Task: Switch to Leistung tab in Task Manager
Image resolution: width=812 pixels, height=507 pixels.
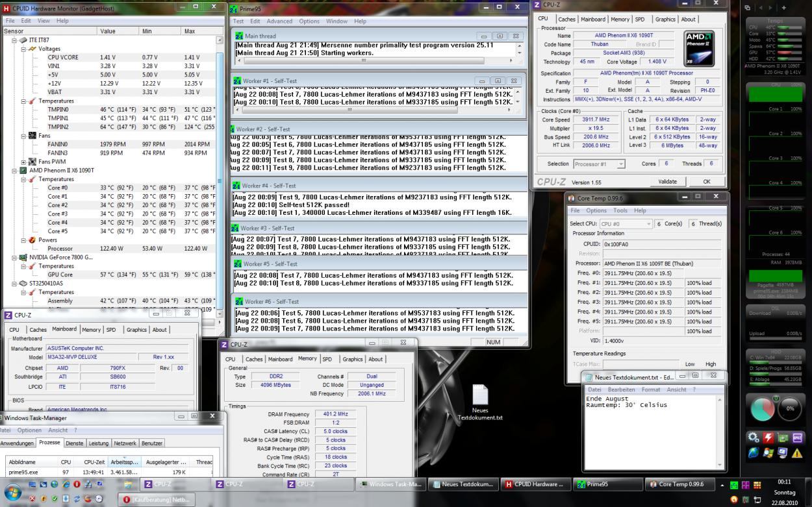Action: (98, 443)
